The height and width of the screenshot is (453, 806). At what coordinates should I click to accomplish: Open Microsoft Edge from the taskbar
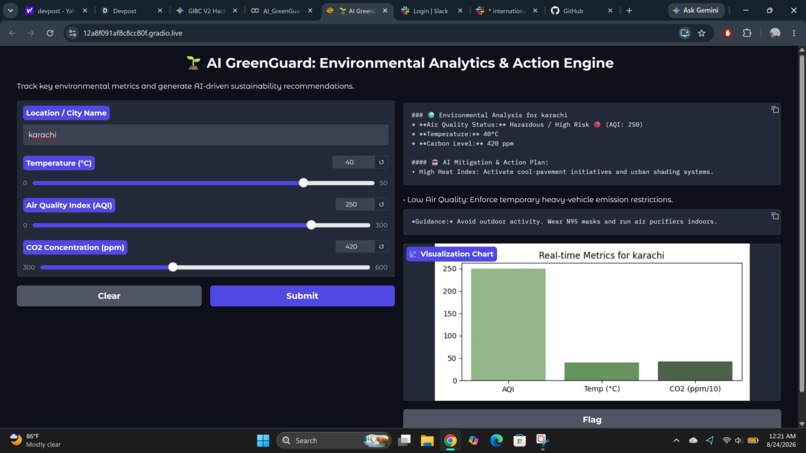[496, 440]
